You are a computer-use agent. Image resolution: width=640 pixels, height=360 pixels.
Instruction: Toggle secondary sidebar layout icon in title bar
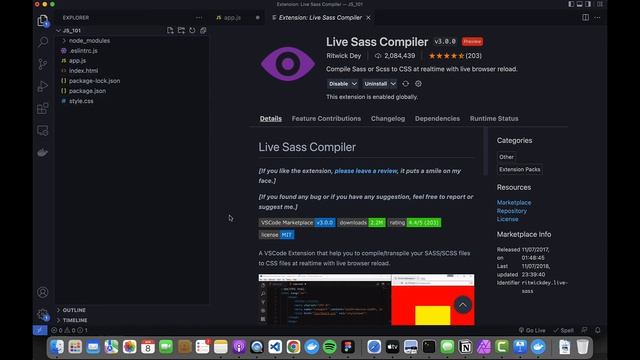[x=588, y=4]
